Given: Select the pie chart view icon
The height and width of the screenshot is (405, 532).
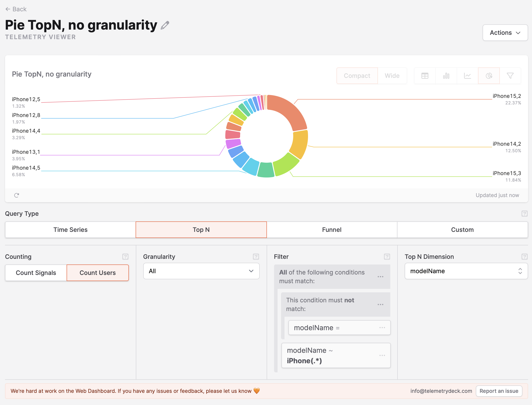Looking at the screenshot, I should (x=489, y=76).
